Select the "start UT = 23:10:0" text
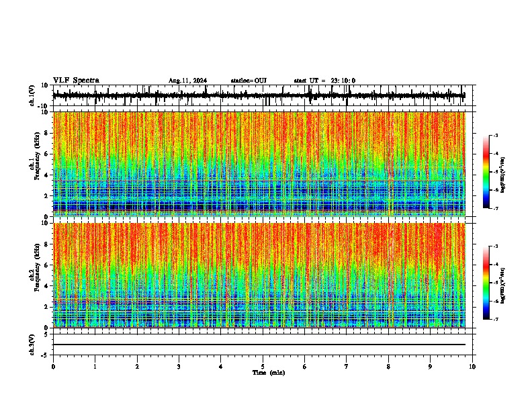The image size is (532, 411). [x=324, y=81]
